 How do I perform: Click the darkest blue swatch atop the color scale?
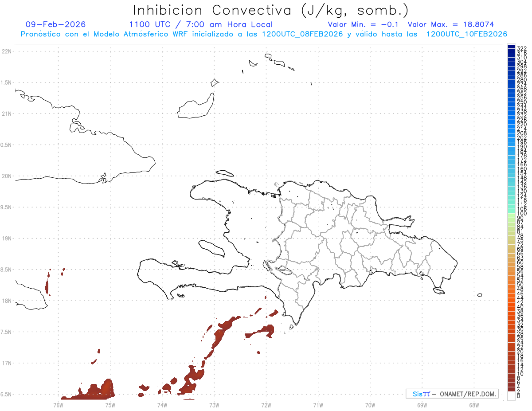pos(511,47)
